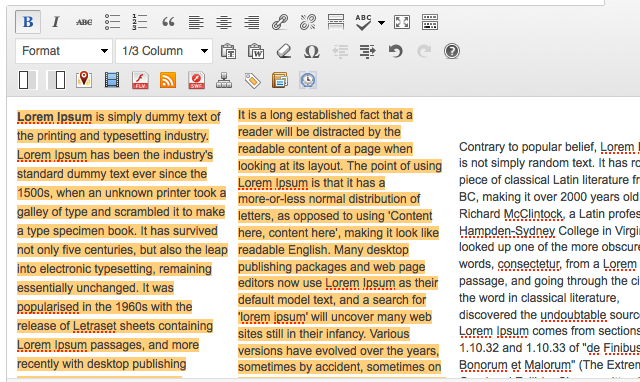The width and height of the screenshot is (640, 382).
Task: Align text center
Action: pos(224,22)
